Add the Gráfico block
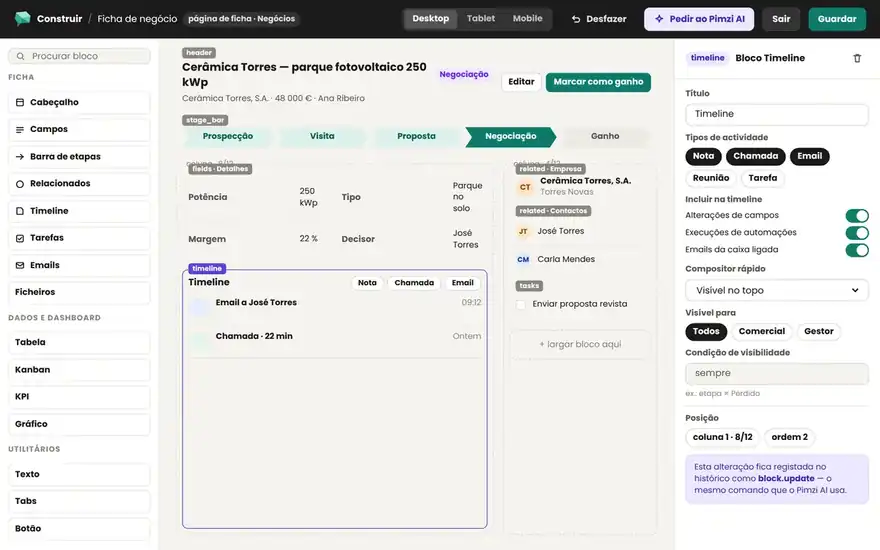The height and width of the screenshot is (550, 880). coord(79,424)
